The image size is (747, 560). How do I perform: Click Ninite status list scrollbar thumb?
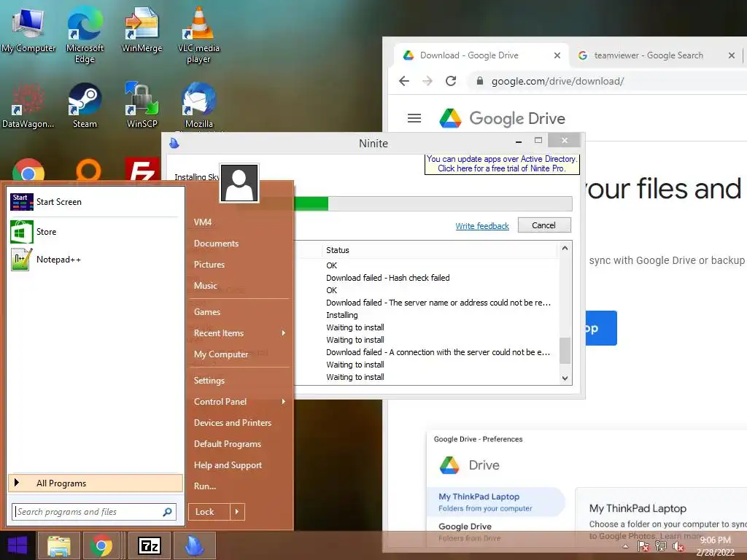pos(565,351)
